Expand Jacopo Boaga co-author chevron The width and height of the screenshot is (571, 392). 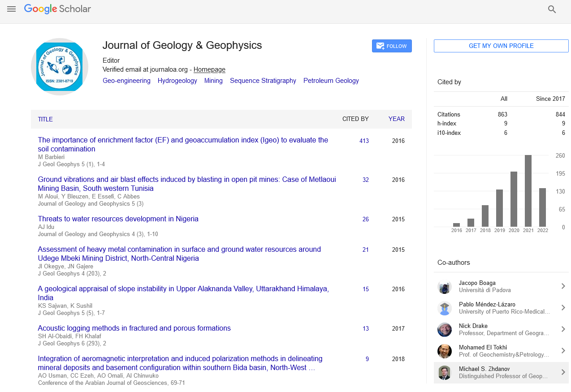(563, 286)
